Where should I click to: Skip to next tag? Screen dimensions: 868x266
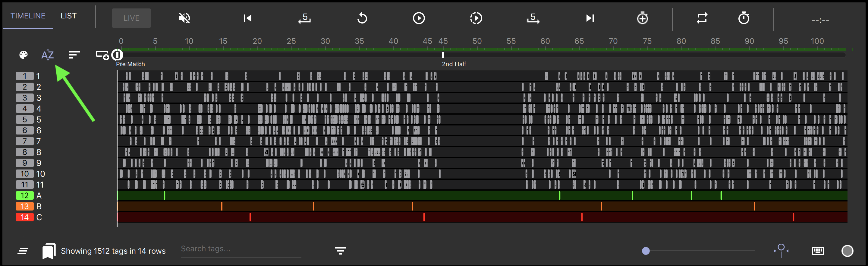(x=590, y=18)
